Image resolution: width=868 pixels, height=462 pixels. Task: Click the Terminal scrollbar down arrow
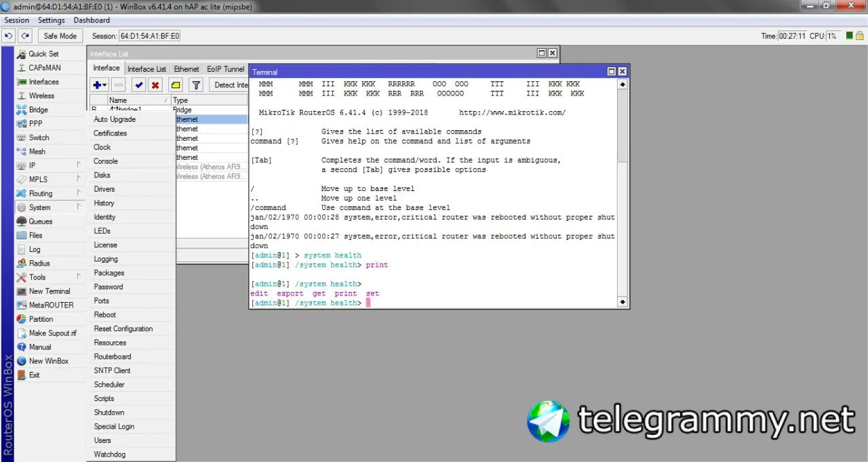pyautogui.click(x=623, y=302)
